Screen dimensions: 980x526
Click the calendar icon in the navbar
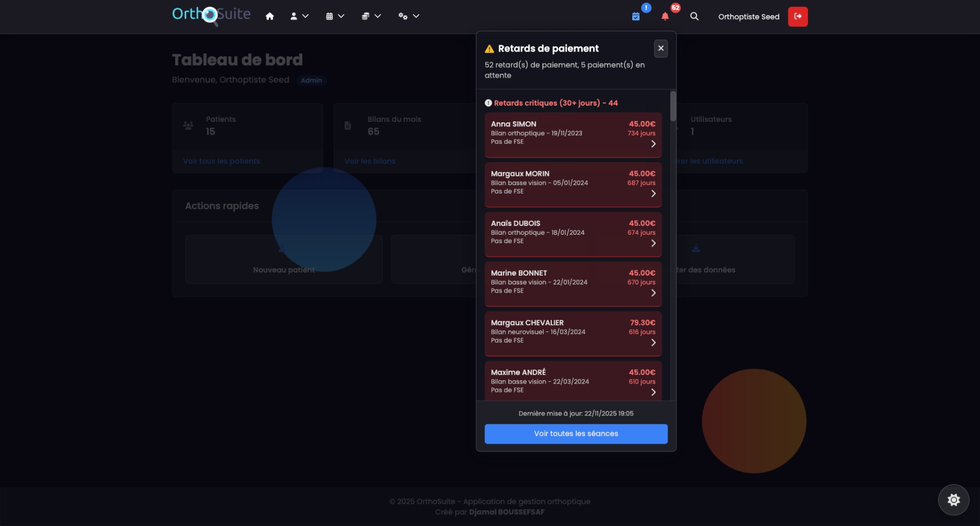pyautogui.click(x=330, y=16)
